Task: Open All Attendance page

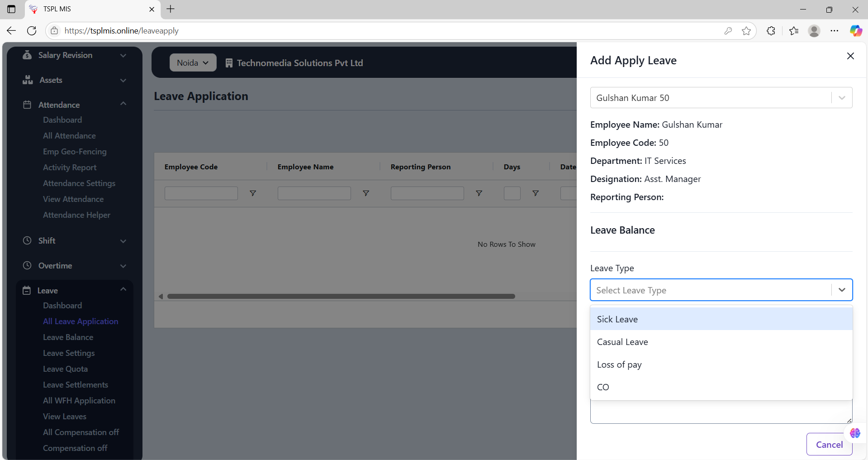Action: [69, 136]
